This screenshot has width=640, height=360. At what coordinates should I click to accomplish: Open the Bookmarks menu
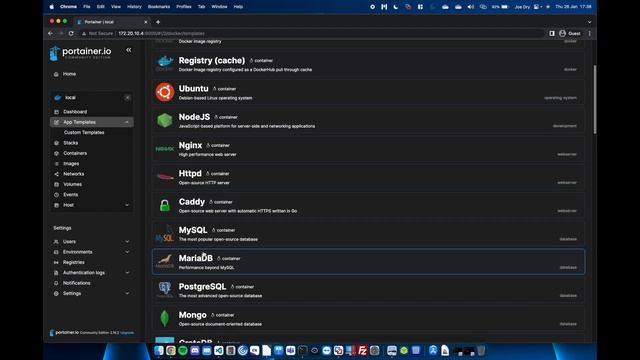coord(159,7)
